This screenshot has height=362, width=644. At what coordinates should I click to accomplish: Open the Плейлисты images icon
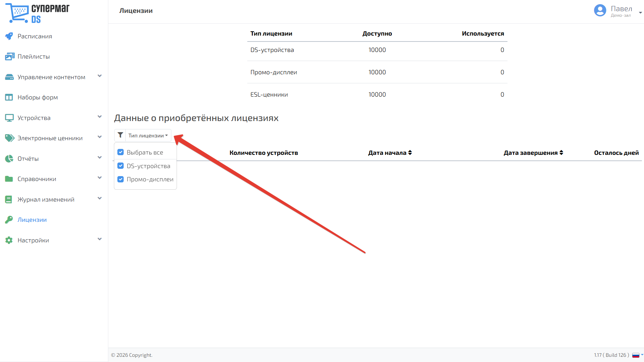9,56
